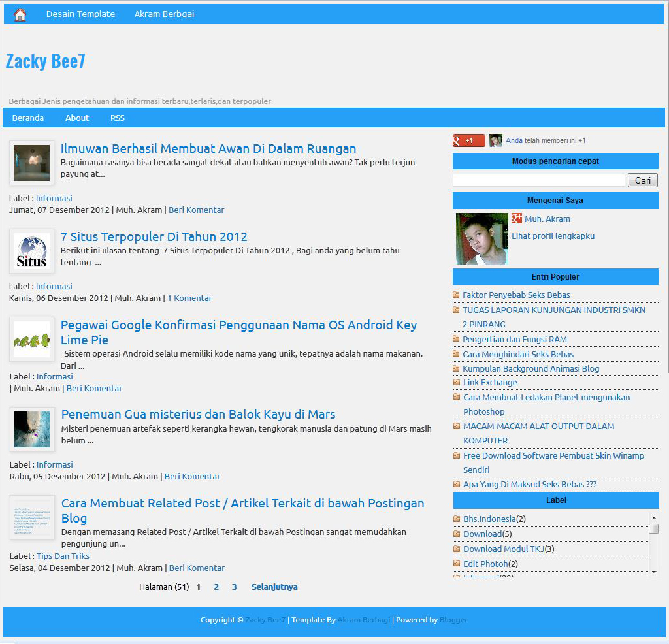Select the "About" menu item
The width and height of the screenshot is (669, 644).
77,118
